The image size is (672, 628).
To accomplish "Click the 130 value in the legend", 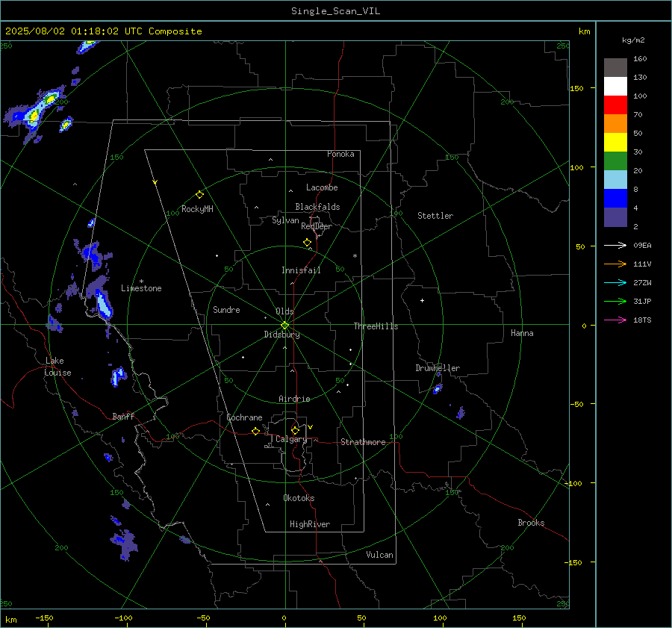I will pos(640,78).
